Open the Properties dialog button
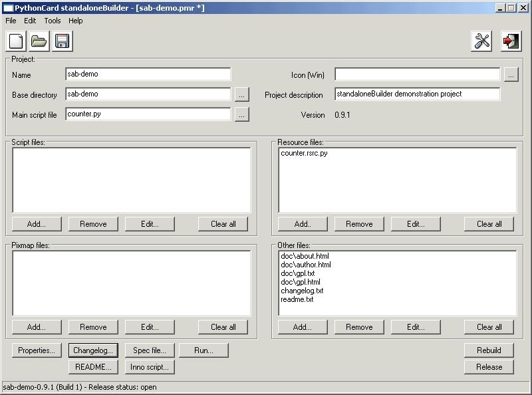 tap(37, 350)
